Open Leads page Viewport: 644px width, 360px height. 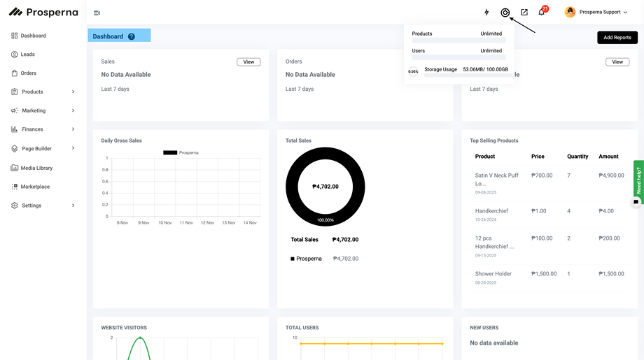pyautogui.click(x=27, y=54)
